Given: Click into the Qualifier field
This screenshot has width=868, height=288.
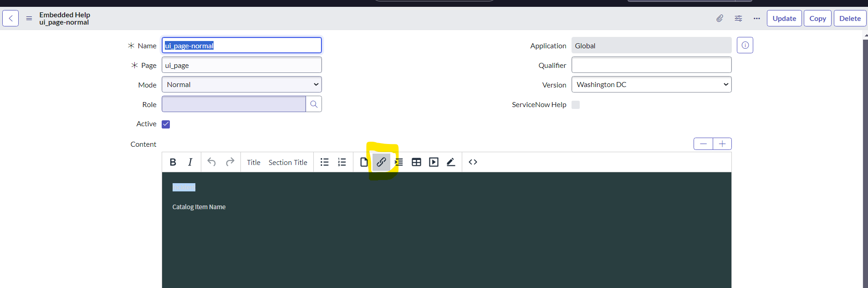Looking at the screenshot, I should pos(652,65).
